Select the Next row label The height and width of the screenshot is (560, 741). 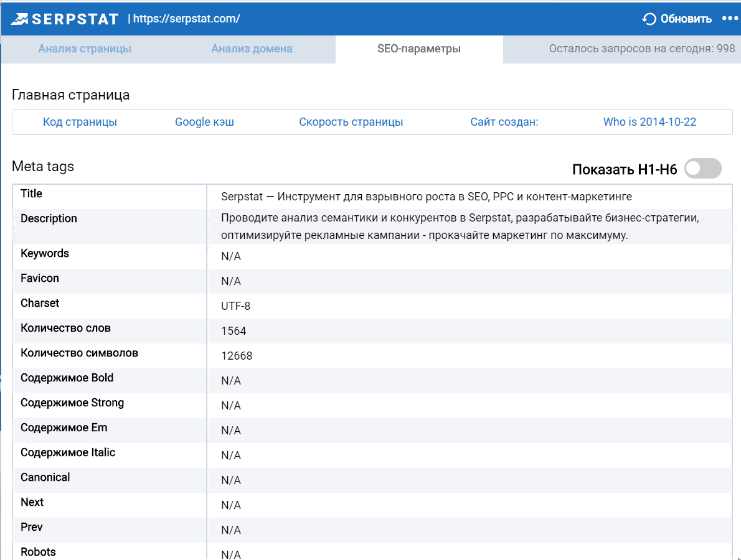pyautogui.click(x=32, y=502)
